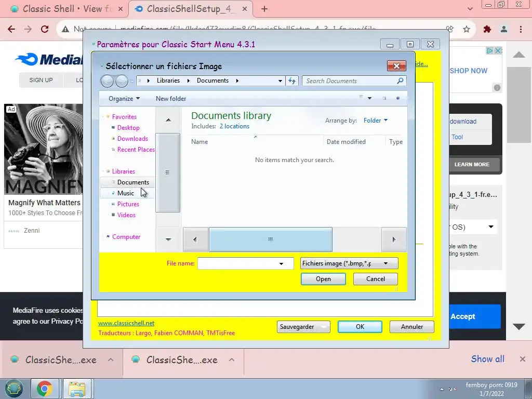532x399 pixels.
Task: Select Videos in the navigation pane
Action: tap(126, 215)
